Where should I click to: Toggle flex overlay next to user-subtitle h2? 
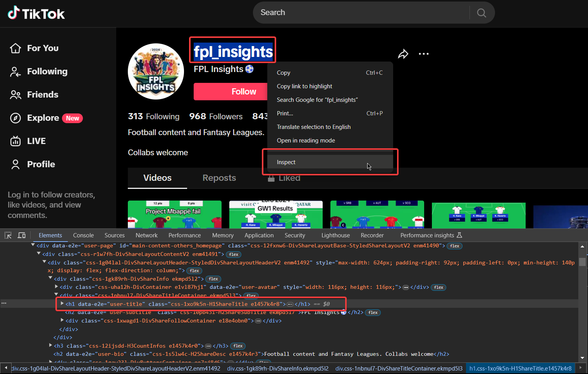373,312
